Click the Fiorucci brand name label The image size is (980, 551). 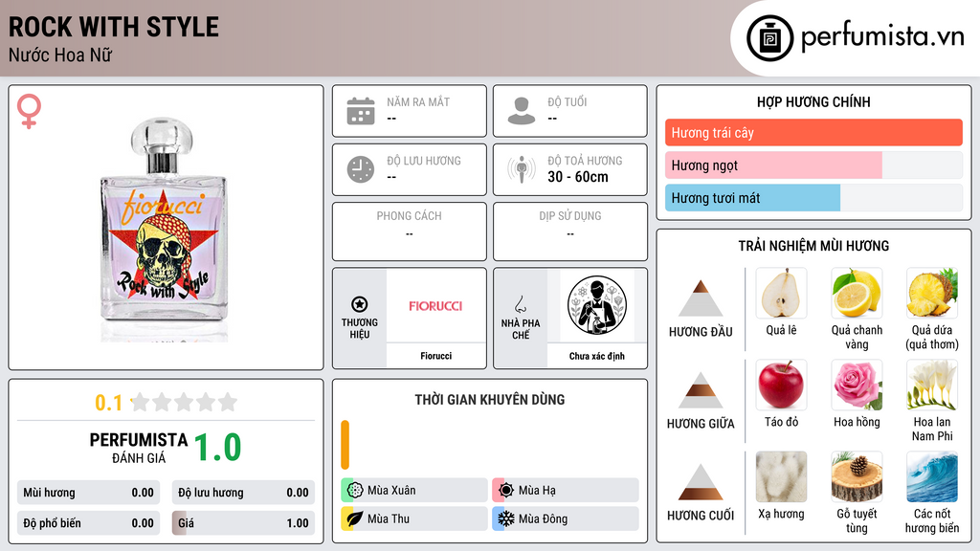435,356
